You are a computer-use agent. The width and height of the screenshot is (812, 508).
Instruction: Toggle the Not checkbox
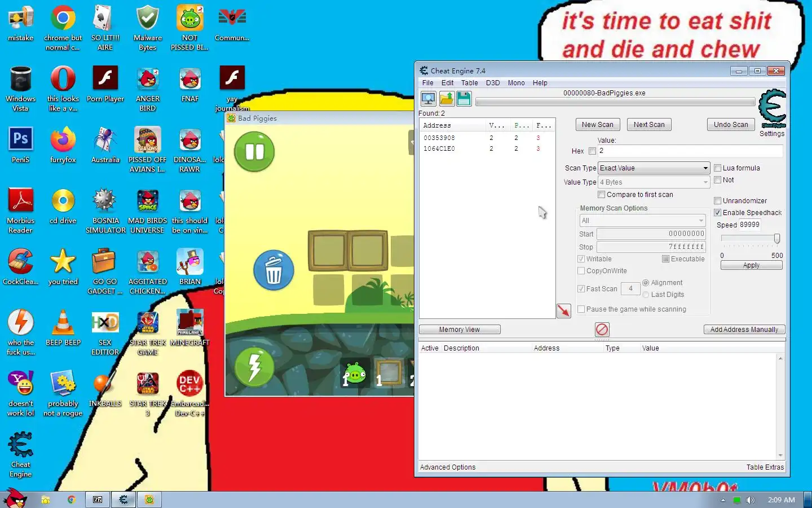tap(718, 180)
